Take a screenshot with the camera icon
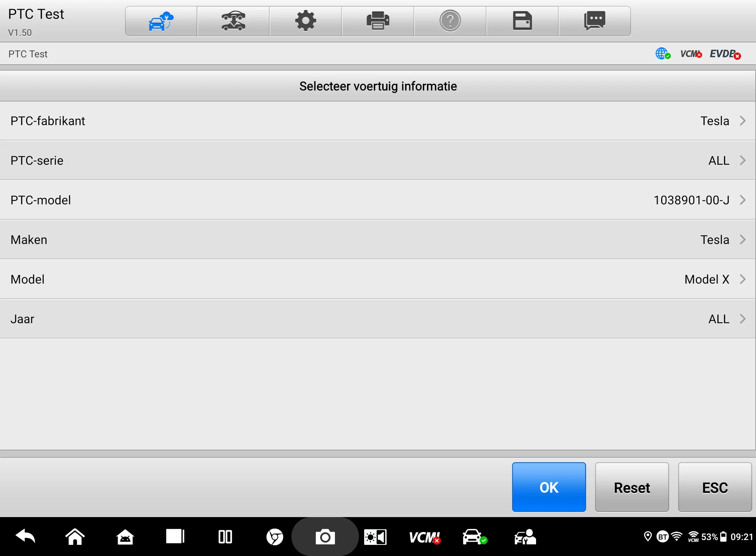 (325, 537)
